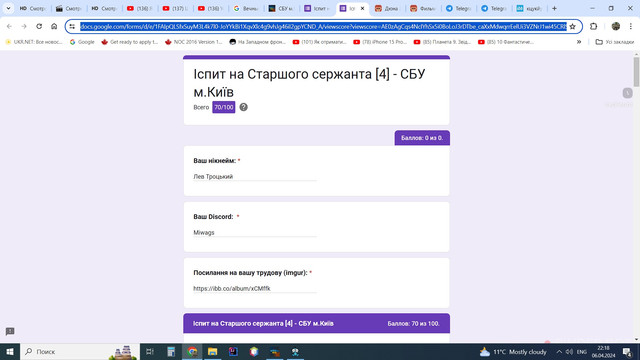
Task: Open the Calculator taskbar icon
Action: click(171, 351)
